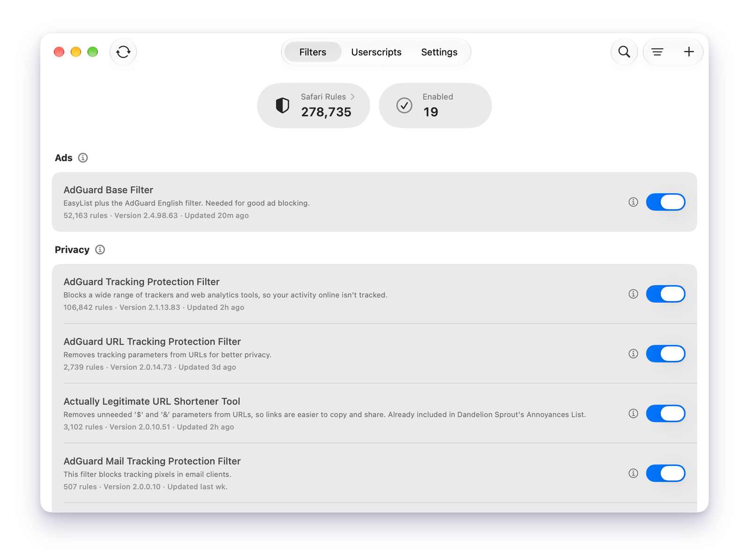Click the shield icon in Safari Rules
Screen dimensions: 749x560
pyautogui.click(x=282, y=106)
